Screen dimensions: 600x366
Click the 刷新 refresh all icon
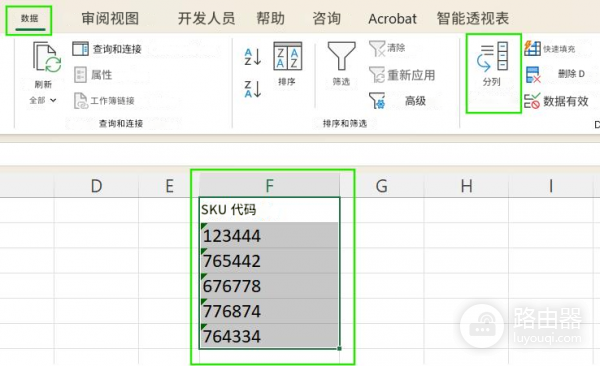[47, 57]
